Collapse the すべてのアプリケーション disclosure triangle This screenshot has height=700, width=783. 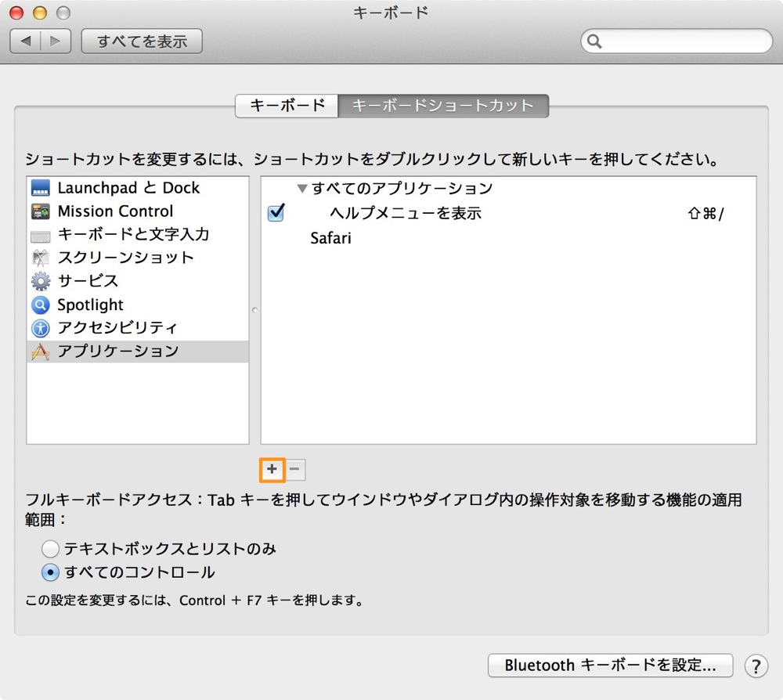tap(301, 189)
